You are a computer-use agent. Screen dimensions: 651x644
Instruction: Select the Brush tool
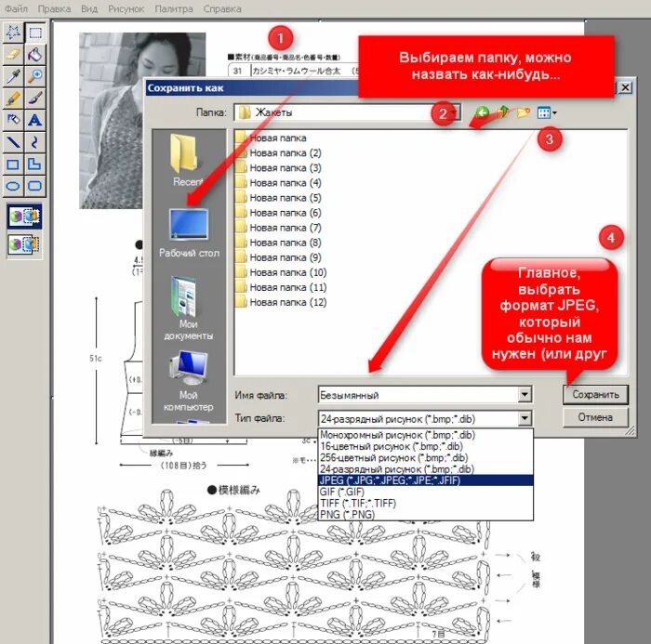pos(35,99)
